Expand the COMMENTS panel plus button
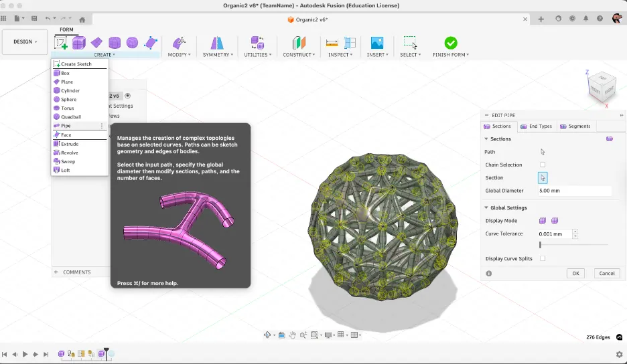Viewport: 627px width, 364px height. click(56, 272)
